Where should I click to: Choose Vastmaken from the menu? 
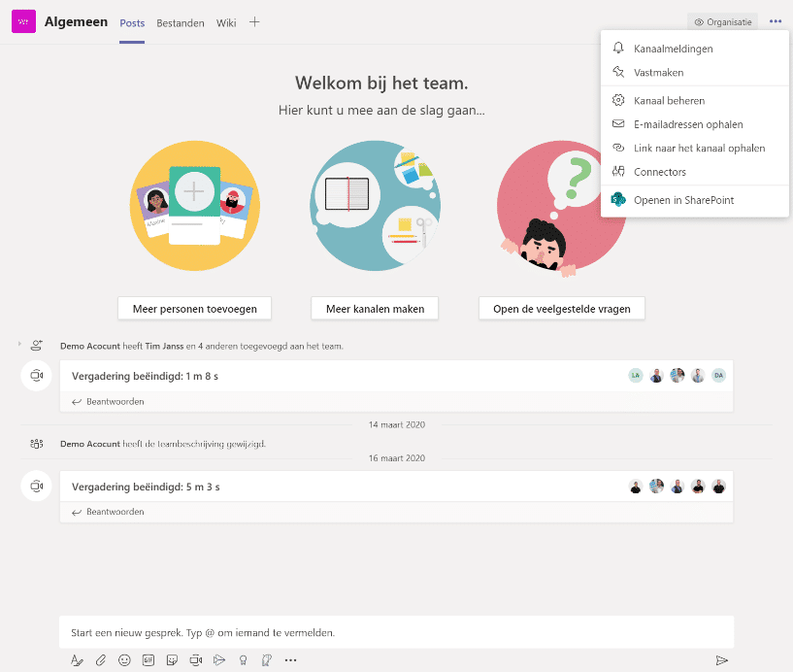[695, 73]
